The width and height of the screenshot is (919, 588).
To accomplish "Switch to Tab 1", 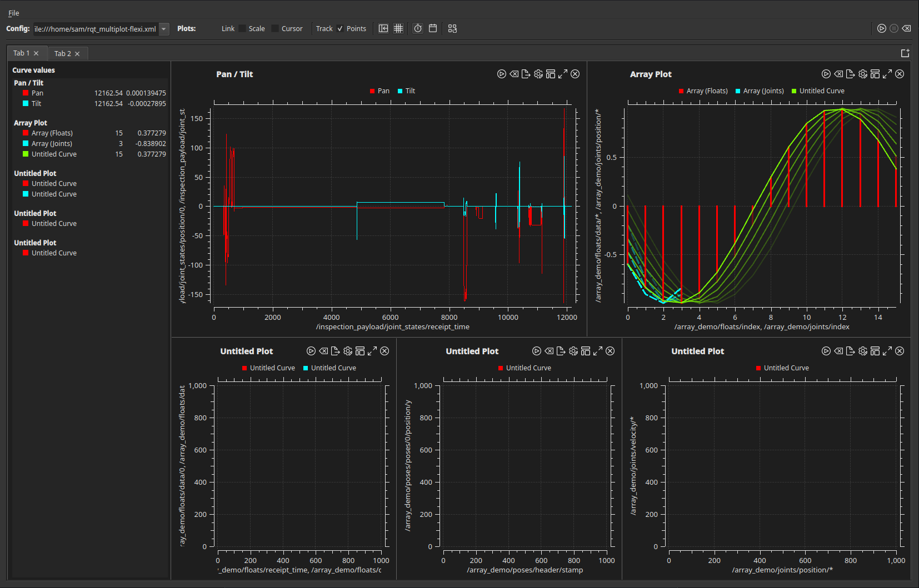I will click(x=21, y=53).
